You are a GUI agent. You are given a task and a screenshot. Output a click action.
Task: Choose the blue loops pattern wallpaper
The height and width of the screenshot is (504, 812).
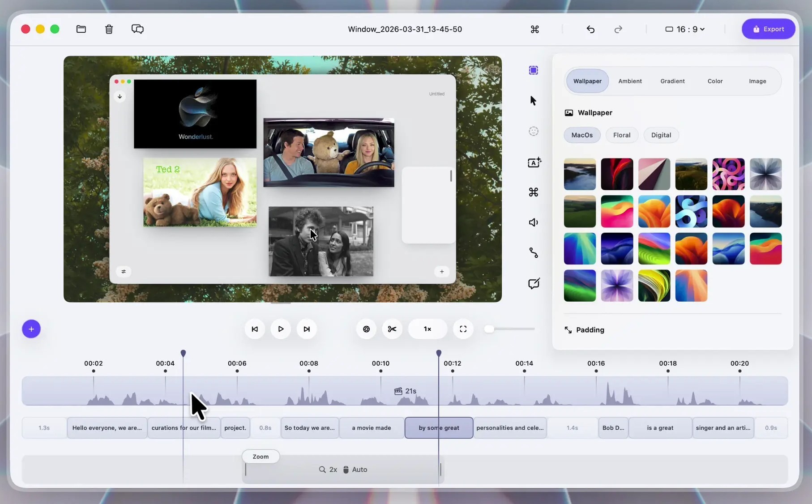[x=691, y=211]
